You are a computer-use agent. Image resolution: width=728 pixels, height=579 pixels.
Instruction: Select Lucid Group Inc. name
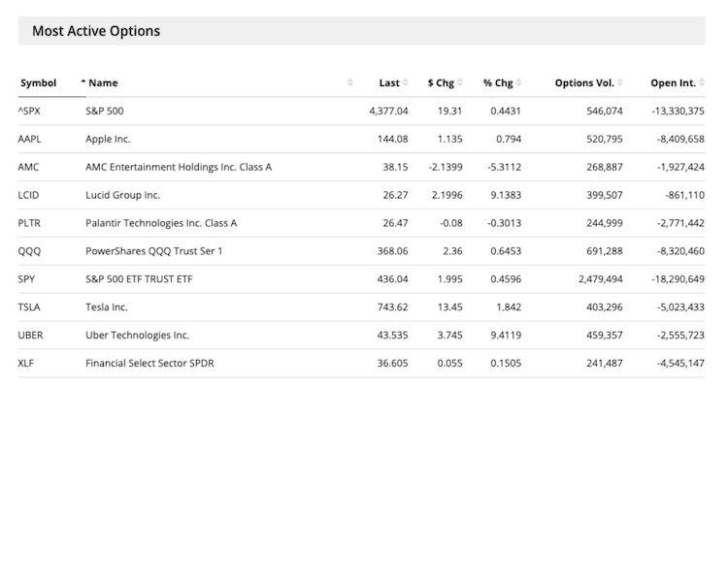click(122, 195)
